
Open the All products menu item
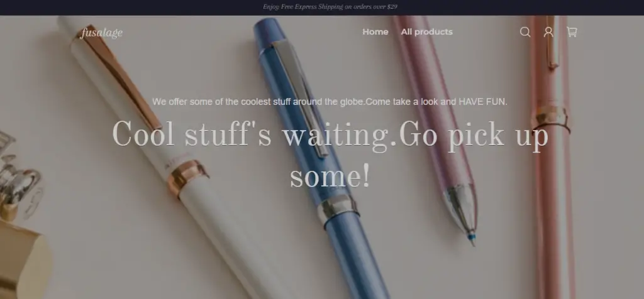(x=427, y=32)
